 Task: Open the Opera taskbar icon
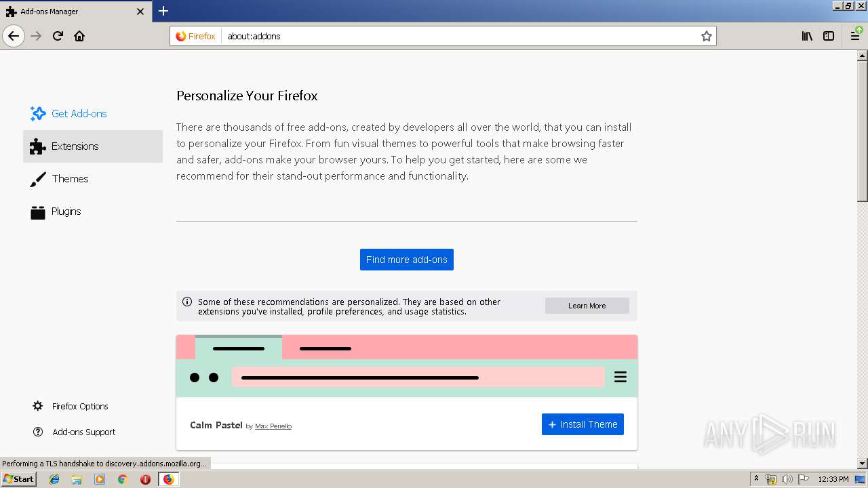(145, 479)
